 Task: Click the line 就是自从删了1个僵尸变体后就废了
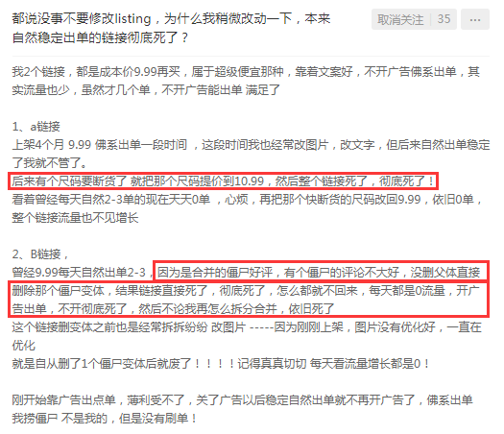click(221, 364)
